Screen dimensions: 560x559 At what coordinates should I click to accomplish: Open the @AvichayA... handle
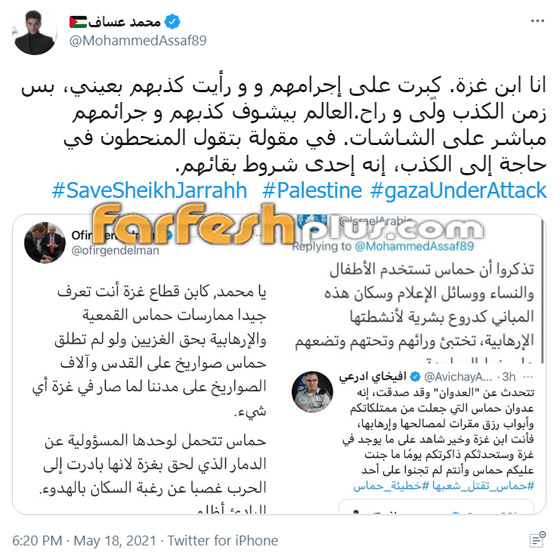coord(458,377)
